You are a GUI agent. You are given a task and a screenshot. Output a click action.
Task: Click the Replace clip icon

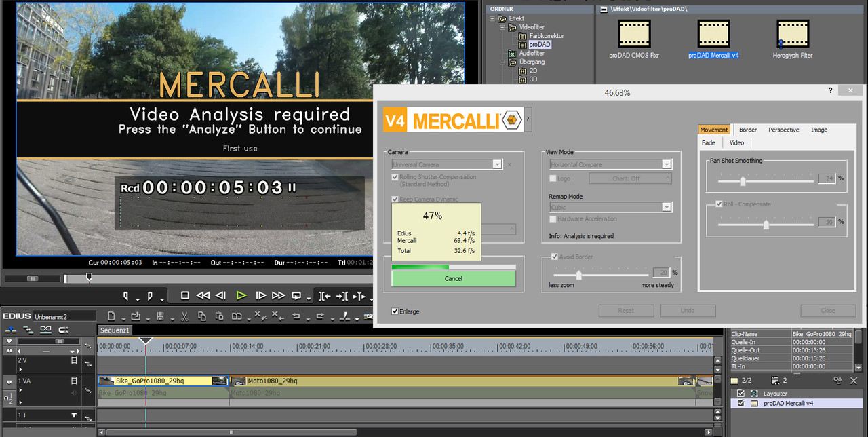[237, 316]
